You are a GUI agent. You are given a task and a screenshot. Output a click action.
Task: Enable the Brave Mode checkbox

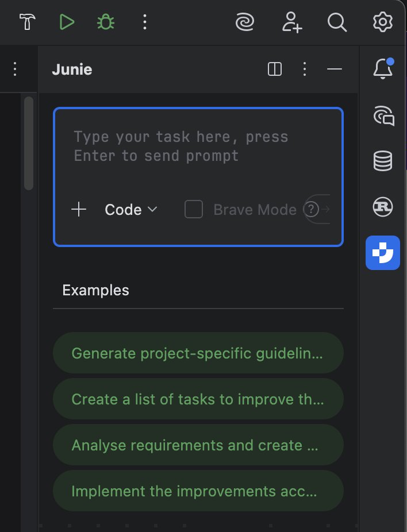pos(194,209)
